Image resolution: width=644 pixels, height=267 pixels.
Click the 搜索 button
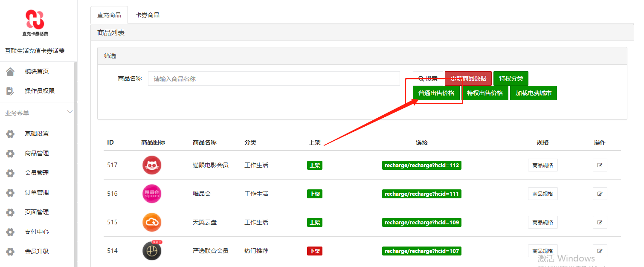[428, 78]
